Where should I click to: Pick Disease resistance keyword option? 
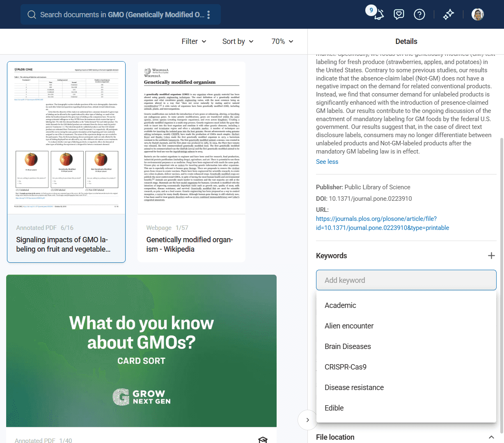[354, 388]
